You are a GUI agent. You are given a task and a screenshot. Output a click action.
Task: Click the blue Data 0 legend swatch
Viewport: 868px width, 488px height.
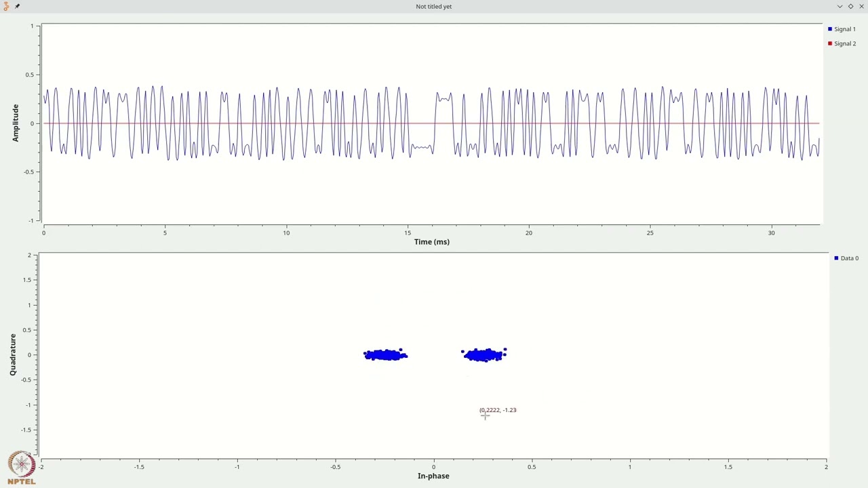836,258
